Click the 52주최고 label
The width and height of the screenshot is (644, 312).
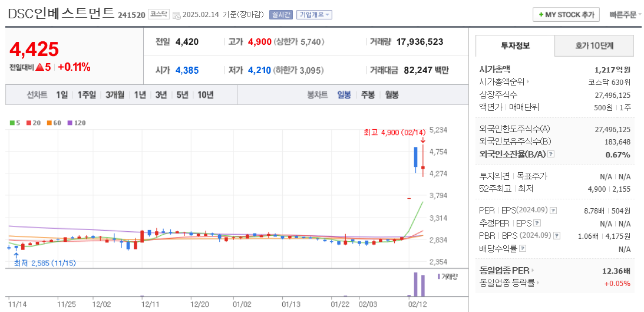tap(495, 189)
